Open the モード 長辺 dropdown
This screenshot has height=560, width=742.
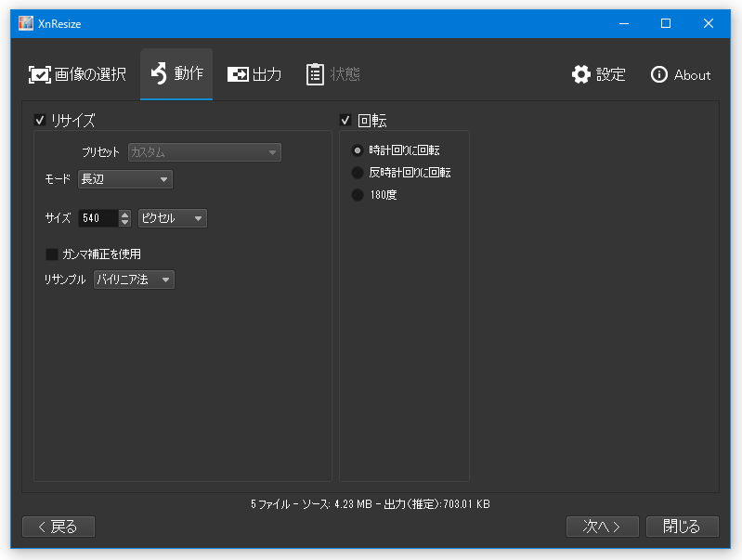coord(125,179)
